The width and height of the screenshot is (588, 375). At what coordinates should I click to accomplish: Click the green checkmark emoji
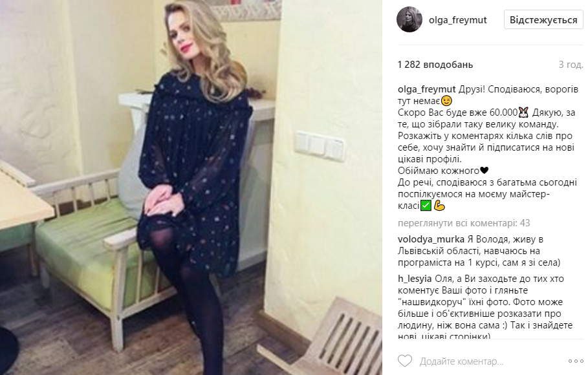pyautogui.click(x=426, y=206)
